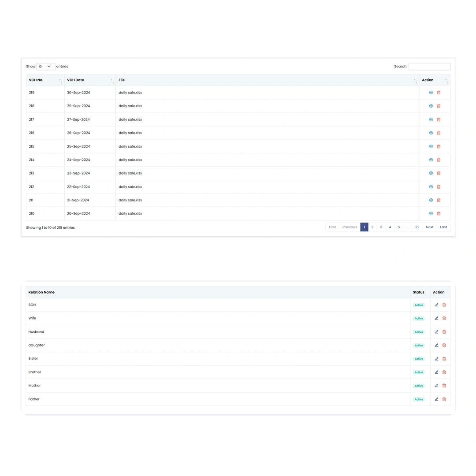Go to the Last page
The height and width of the screenshot is (476, 476).
[x=443, y=227]
